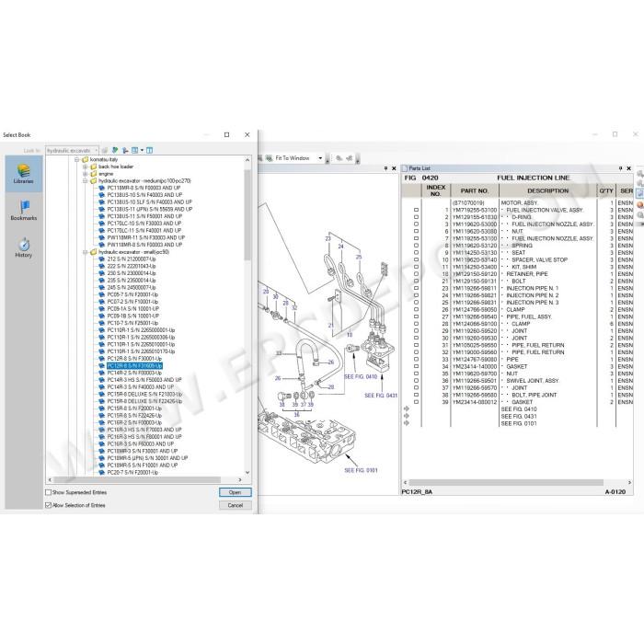Select 212 S/N 21200007-Up book
Screen dimensions: 644x644
click(x=132, y=259)
